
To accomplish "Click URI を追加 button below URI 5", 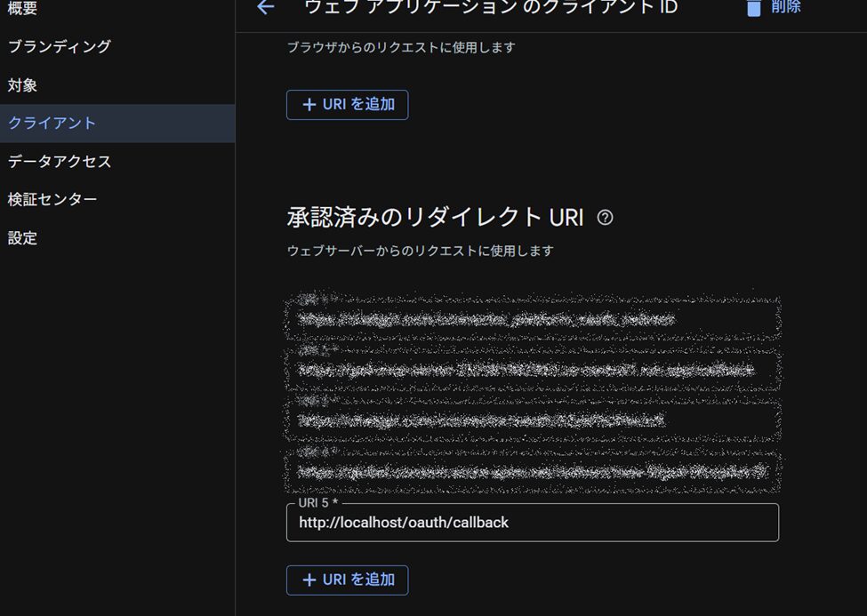I will pyautogui.click(x=347, y=580).
